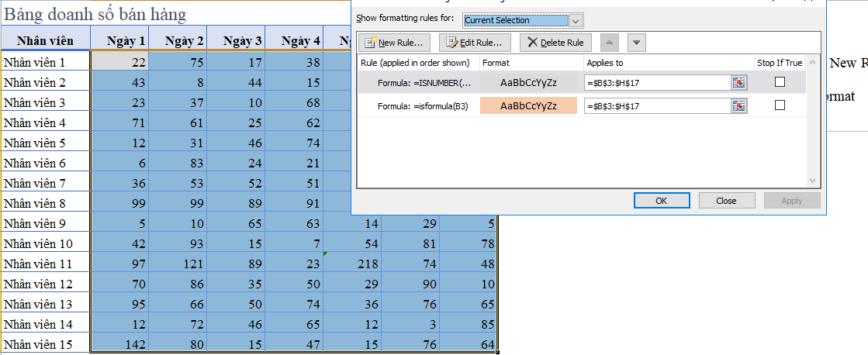Image resolution: width=868 pixels, height=355 pixels.
Task: Check Stop If True for isformula rule
Action: coord(780,105)
